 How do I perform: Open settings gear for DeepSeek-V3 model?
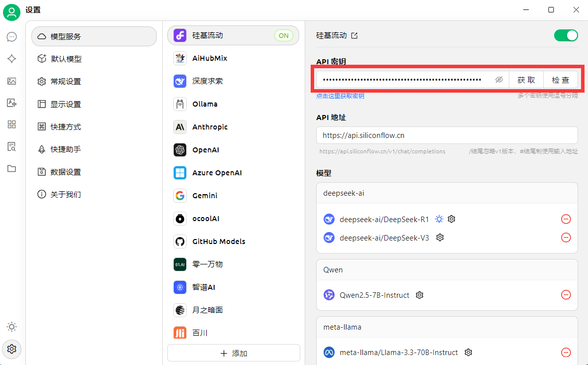tap(440, 238)
